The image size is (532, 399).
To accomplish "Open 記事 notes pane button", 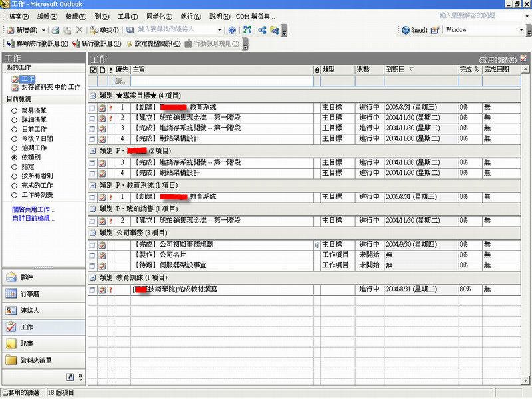I will point(43,344).
